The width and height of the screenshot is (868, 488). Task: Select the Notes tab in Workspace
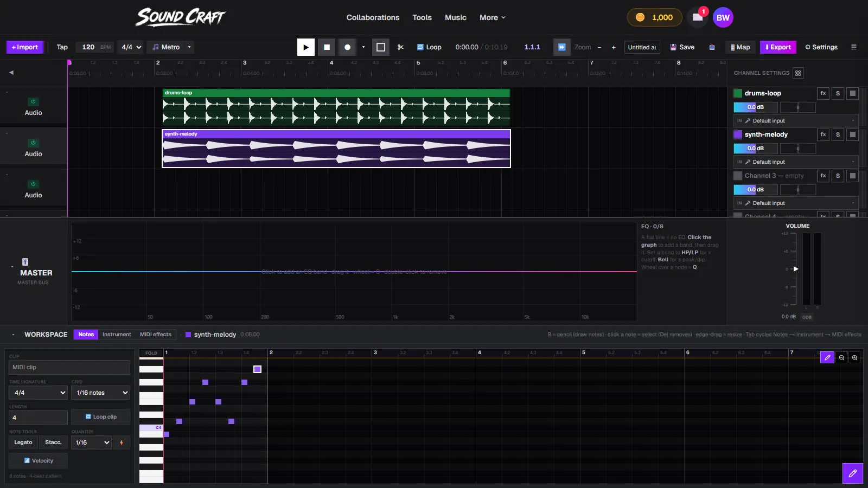pyautogui.click(x=86, y=335)
